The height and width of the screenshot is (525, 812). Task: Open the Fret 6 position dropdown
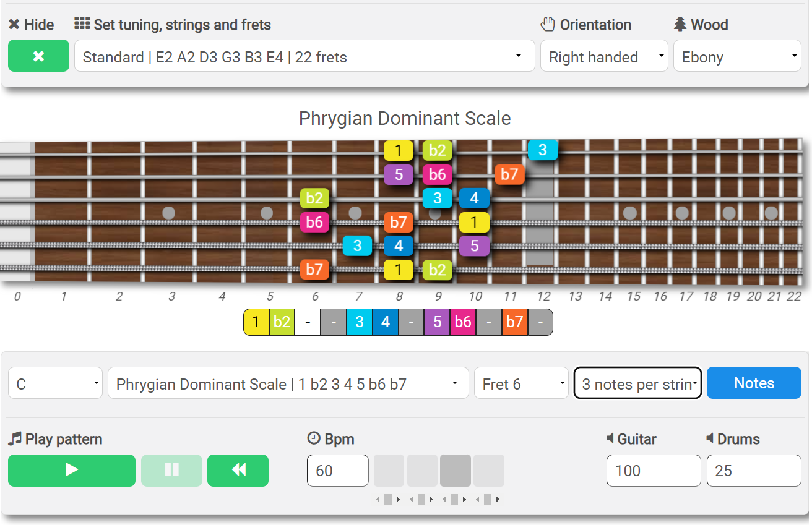[521, 383]
